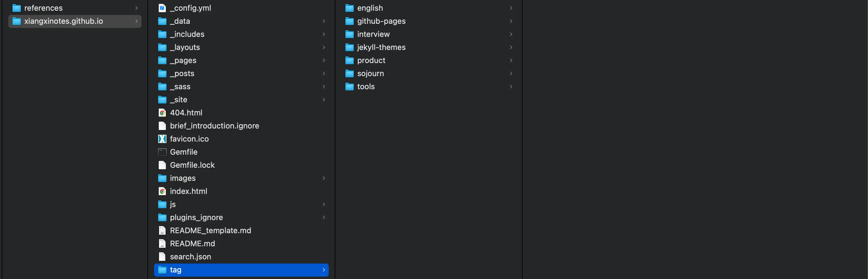
Task: Click the Chrome icon beside index.html
Action: pyautogui.click(x=162, y=191)
